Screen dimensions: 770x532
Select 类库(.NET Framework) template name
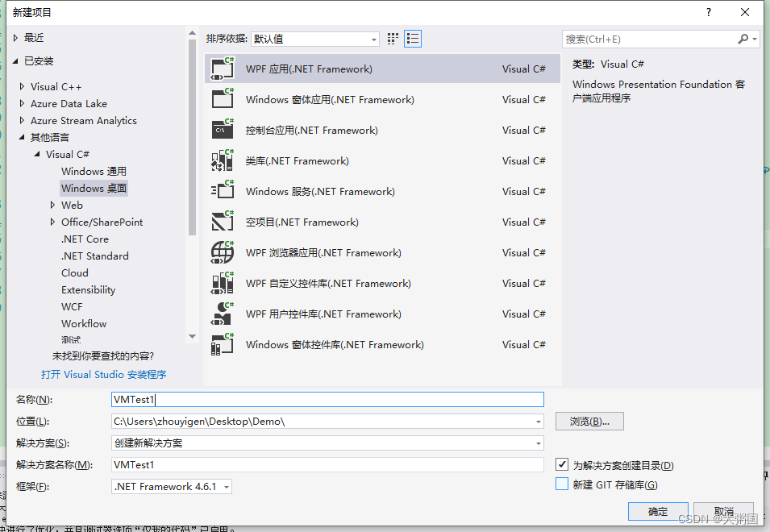click(297, 161)
